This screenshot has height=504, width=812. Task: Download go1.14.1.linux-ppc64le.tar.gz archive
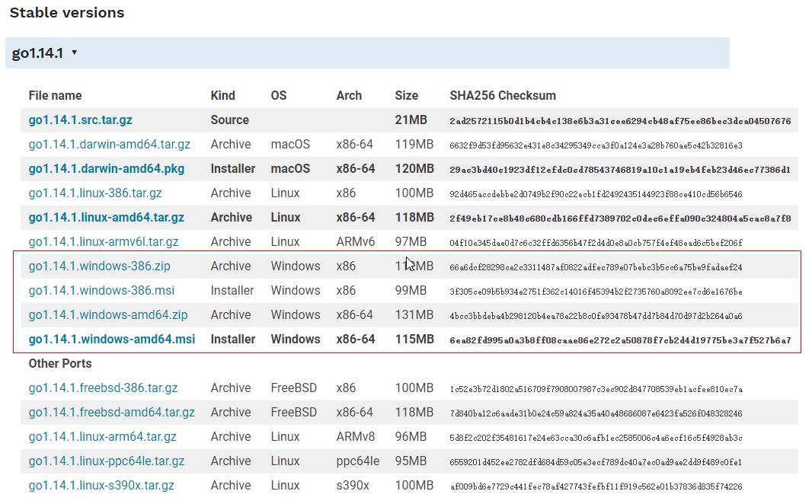point(107,461)
